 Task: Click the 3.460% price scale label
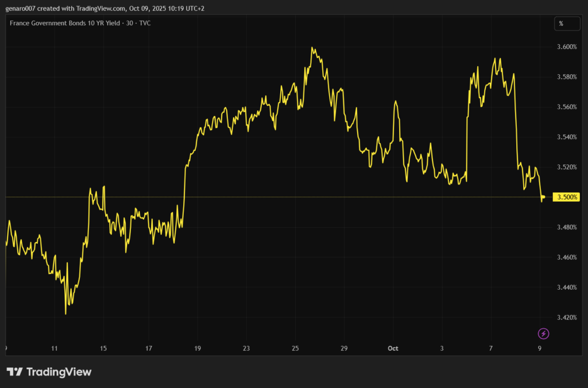point(566,257)
